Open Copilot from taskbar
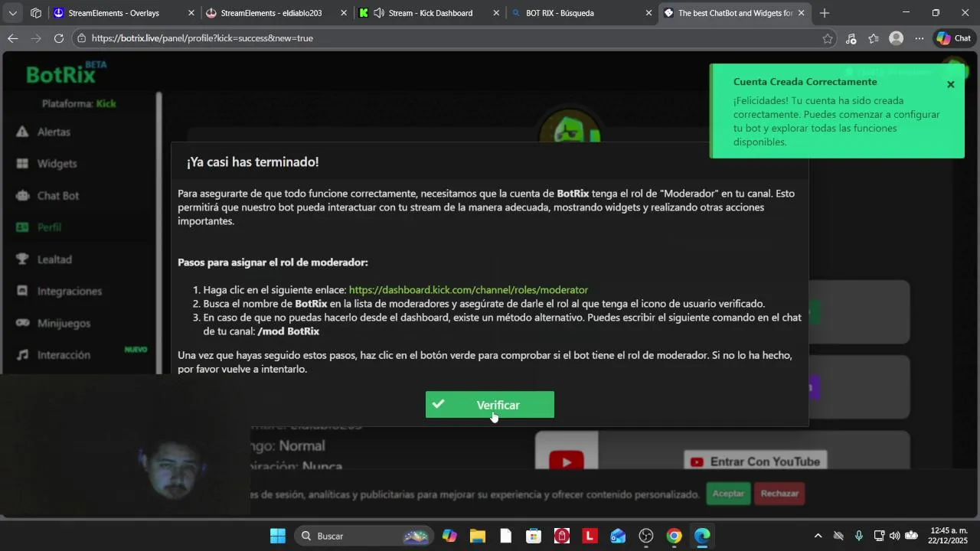Viewport: 980px width, 551px height. click(x=449, y=536)
